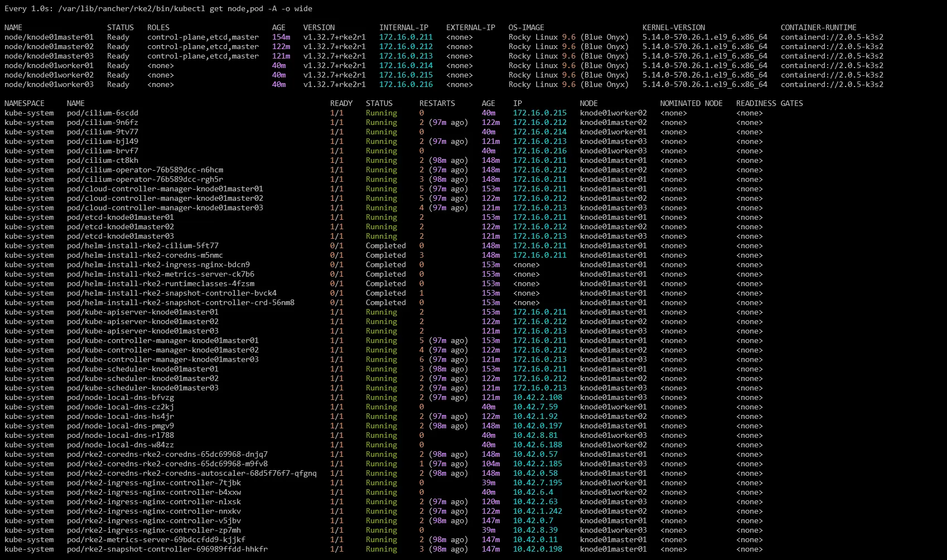The height and width of the screenshot is (560, 947).
Task: Click pod/node-local-dns-bfvzg
Action: [120, 397]
